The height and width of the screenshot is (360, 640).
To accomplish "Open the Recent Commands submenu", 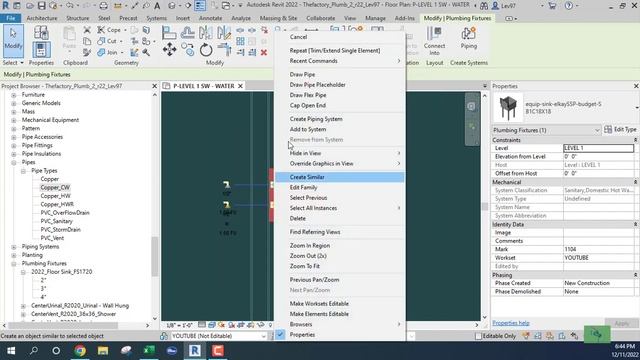I will [x=340, y=61].
